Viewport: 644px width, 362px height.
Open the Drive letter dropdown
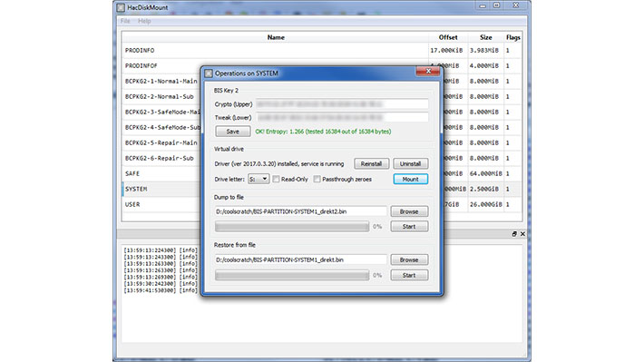pyautogui.click(x=259, y=179)
